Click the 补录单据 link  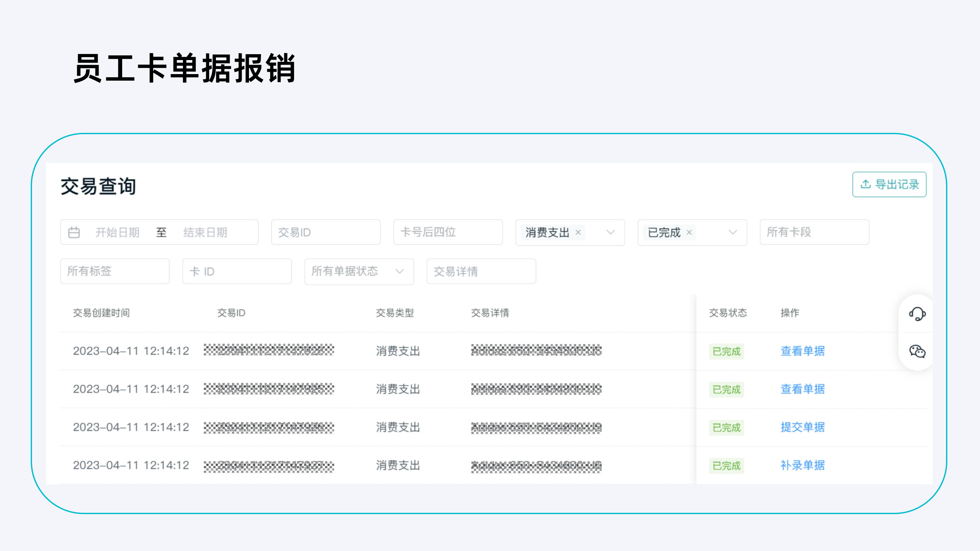coord(802,465)
